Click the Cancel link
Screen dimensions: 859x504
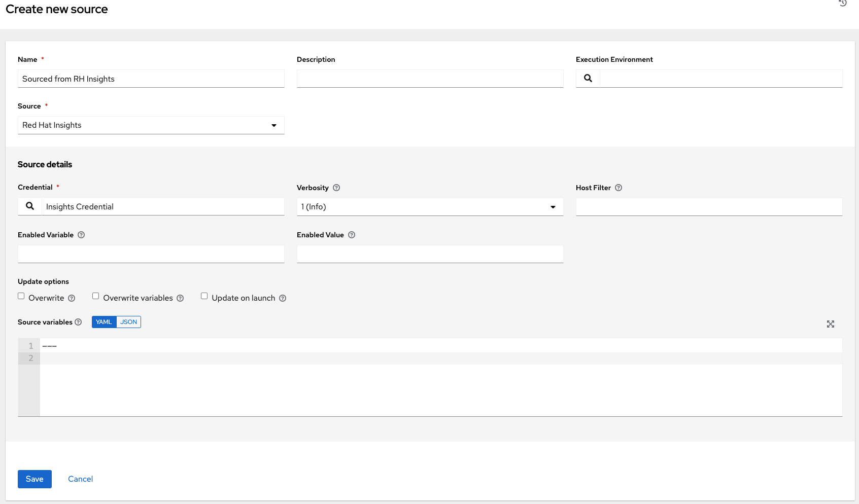(80, 479)
